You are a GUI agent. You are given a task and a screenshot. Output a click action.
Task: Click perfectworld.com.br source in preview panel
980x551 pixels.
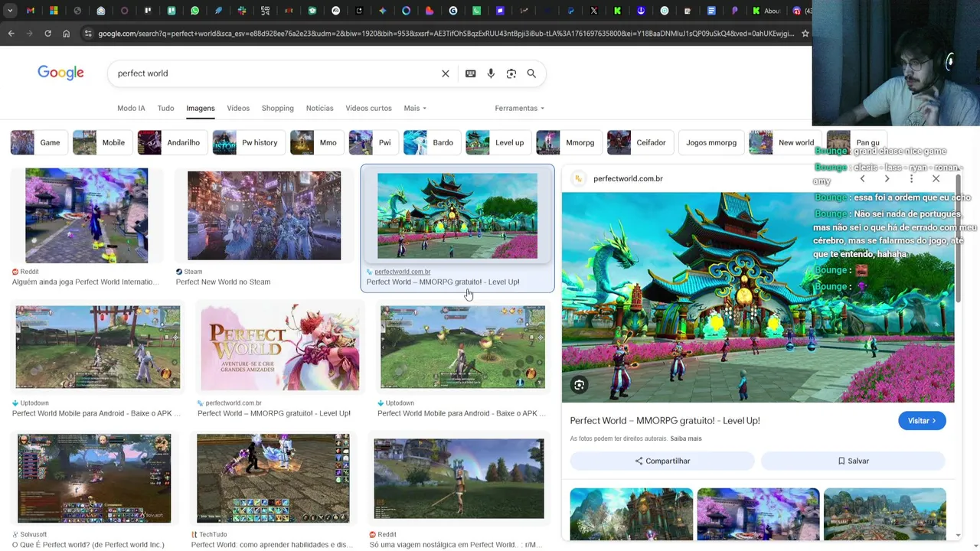[628, 178]
